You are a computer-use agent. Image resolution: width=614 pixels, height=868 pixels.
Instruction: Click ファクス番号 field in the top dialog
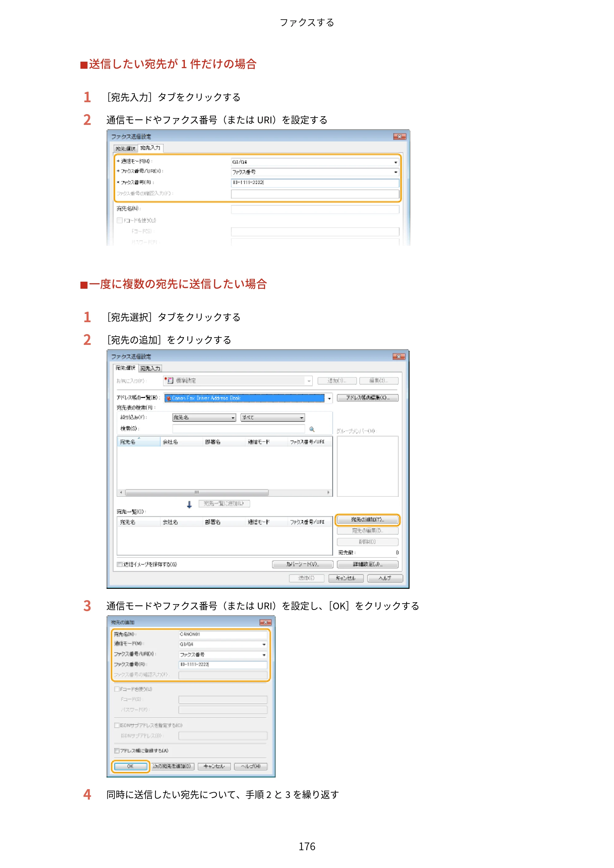[315, 183]
